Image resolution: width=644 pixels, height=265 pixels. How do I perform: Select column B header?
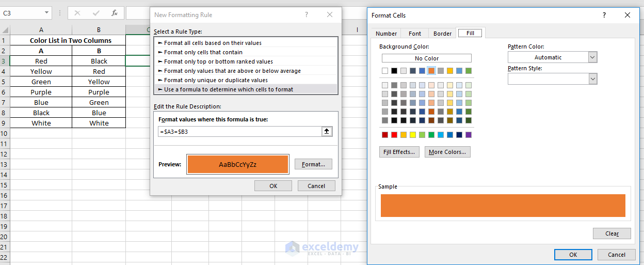click(99, 30)
